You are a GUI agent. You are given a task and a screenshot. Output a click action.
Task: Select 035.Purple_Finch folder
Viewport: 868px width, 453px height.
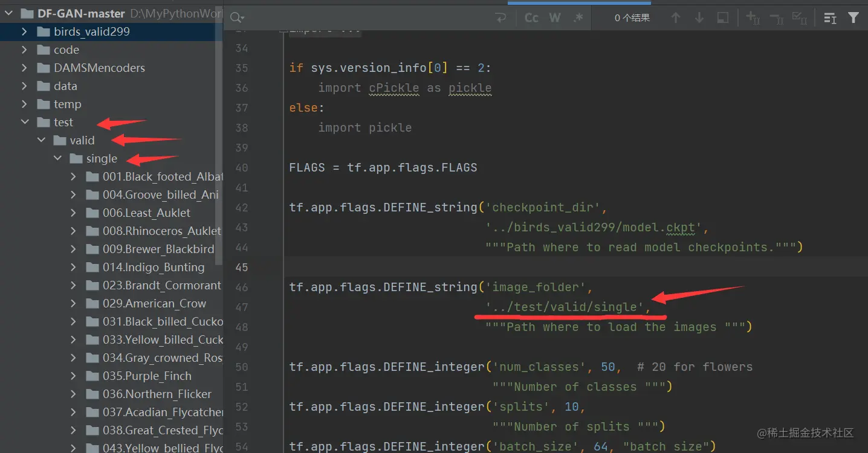(x=147, y=376)
